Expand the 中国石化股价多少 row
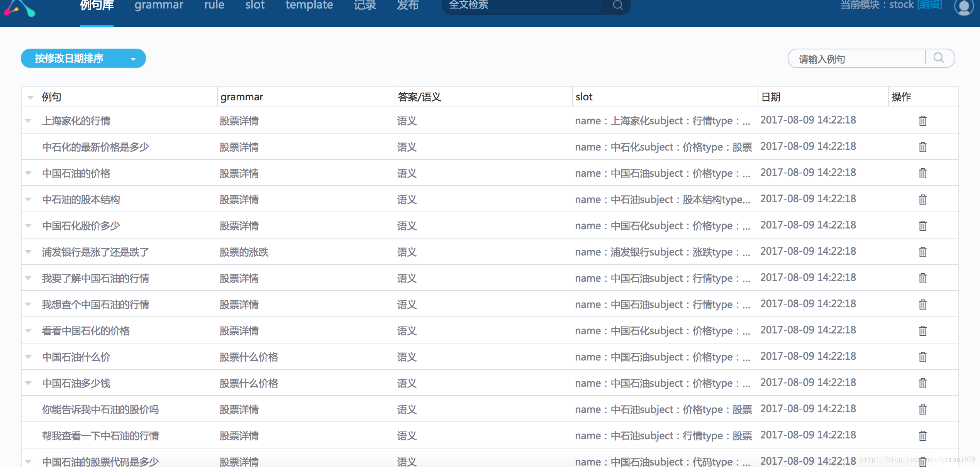The width and height of the screenshot is (980, 467). coord(28,226)
